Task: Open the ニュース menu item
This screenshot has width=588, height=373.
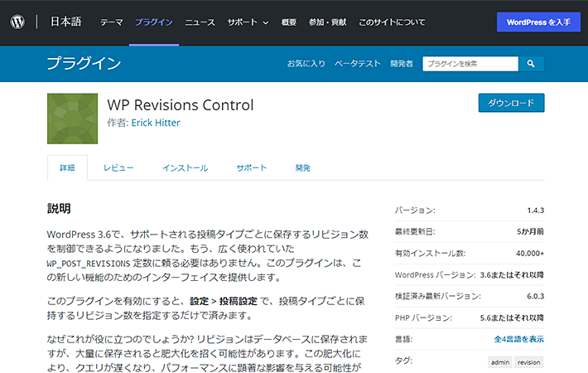Action: coord(200,22)
